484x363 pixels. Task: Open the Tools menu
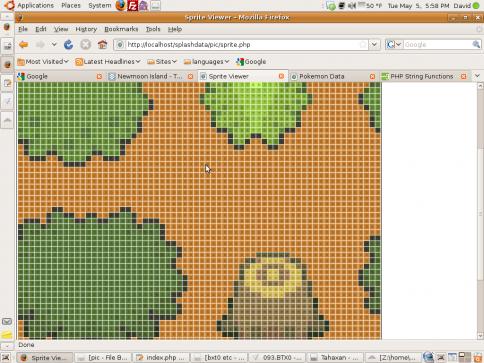pyautogui.click(x=153, y=29)
